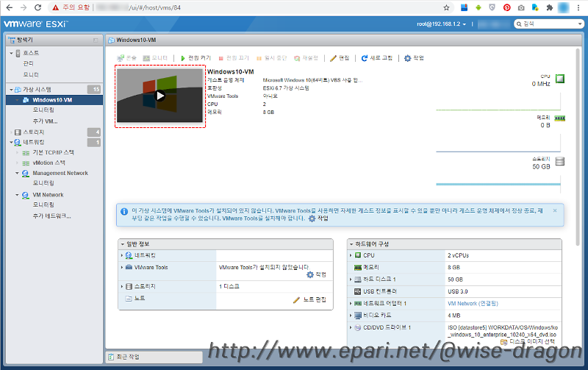
Task: Click the 전원 끄기 toolbar button
Action: tap(234, 58)
